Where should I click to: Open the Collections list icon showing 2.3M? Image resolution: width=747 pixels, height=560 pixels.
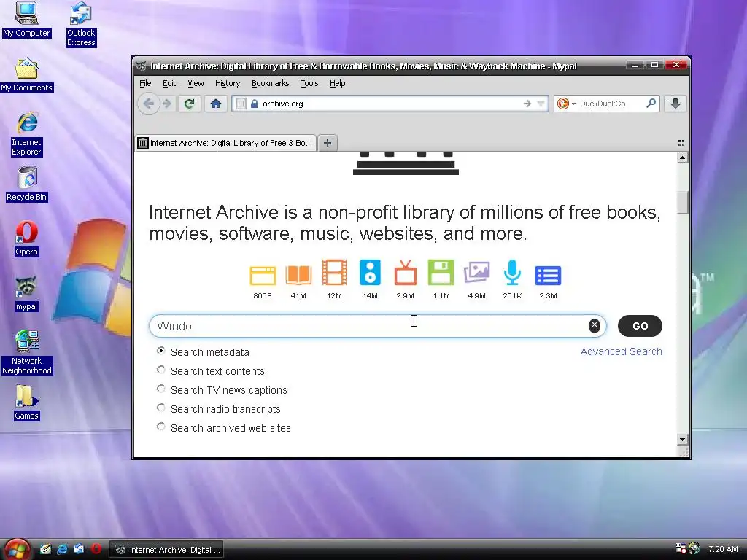click(548, 275)
